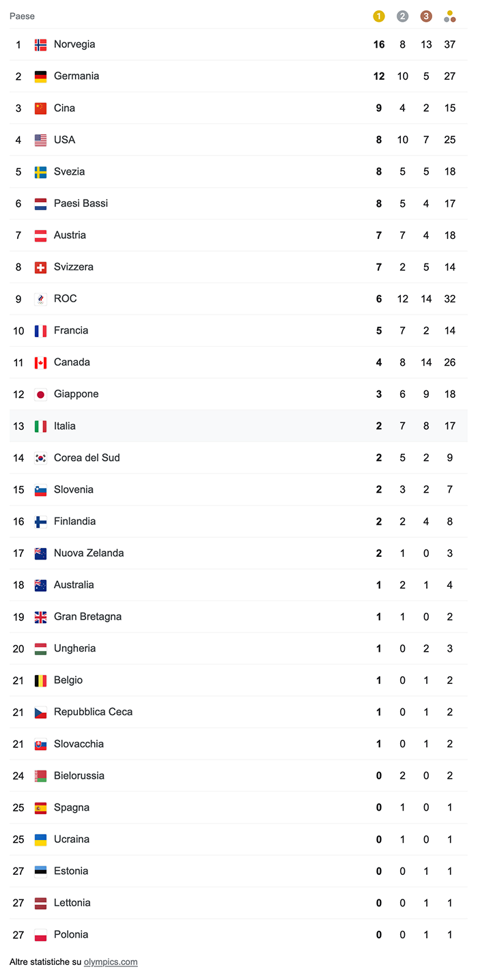Open the olympics.com link
The width and height of the screenshot is (478, 980).
coord(111,962)
